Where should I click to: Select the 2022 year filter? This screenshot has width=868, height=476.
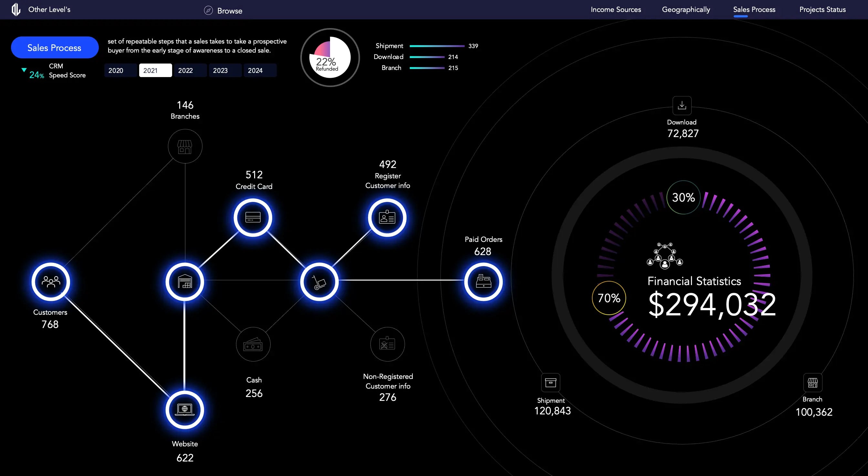[190, 70]
